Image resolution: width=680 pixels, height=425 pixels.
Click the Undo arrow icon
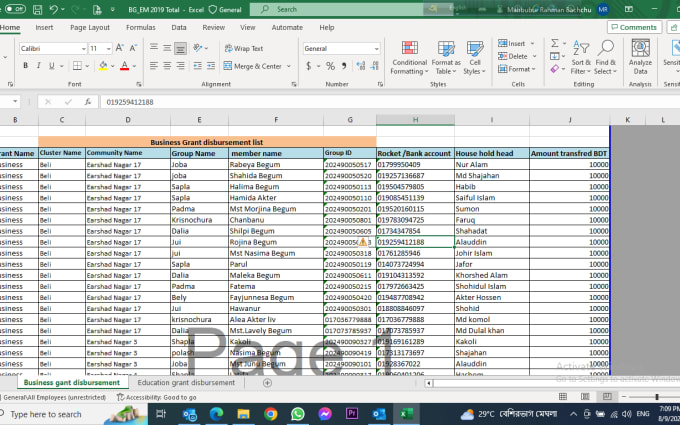54,9
